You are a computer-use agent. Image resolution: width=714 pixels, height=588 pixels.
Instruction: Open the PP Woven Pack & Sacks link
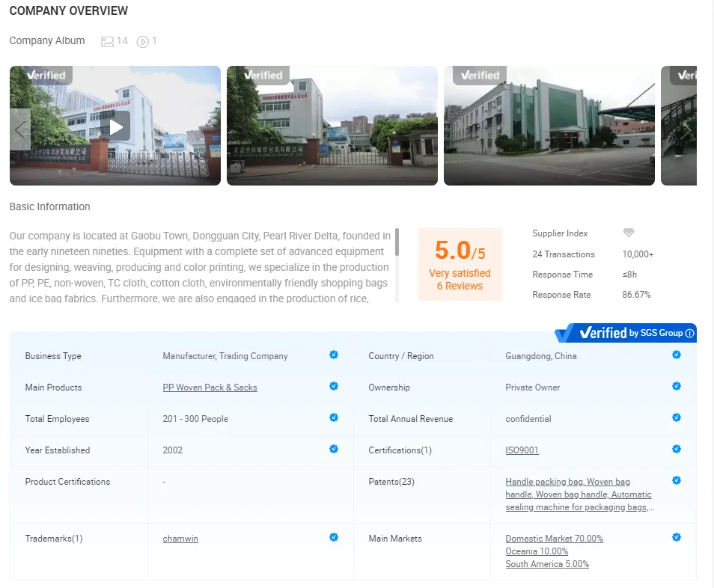tap(210, 388)
